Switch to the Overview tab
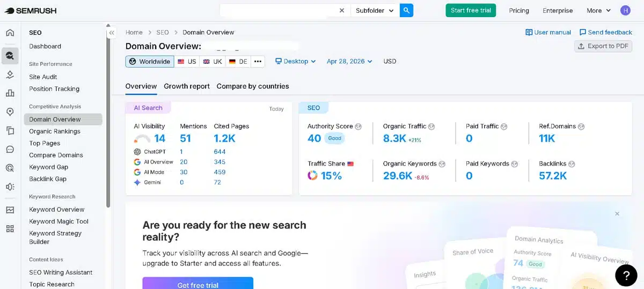 (141, 86)
